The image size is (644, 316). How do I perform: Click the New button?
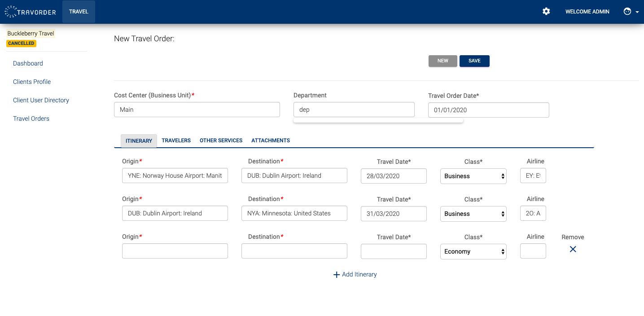point(442,61)
